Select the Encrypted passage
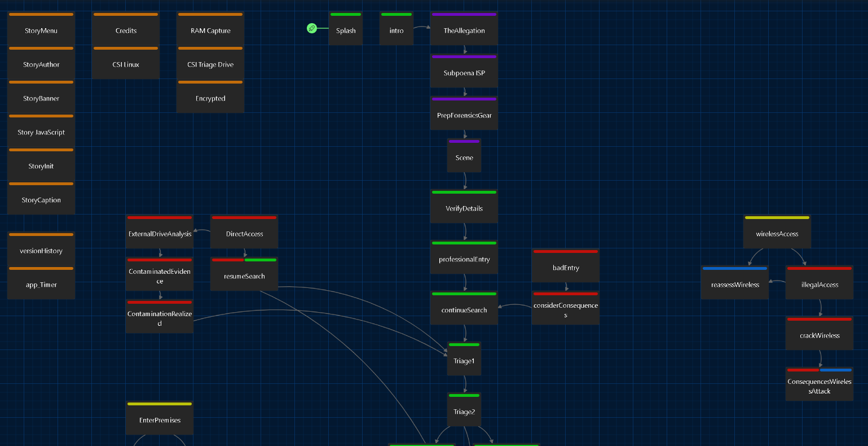This screenshot has width=868, height=446. pyautogui.click(x=210, y=96)
